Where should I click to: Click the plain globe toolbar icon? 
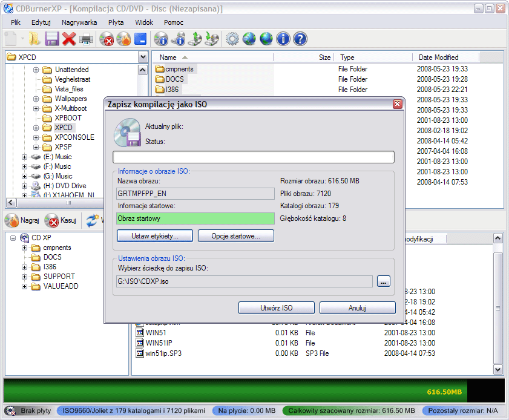point(266,39)
